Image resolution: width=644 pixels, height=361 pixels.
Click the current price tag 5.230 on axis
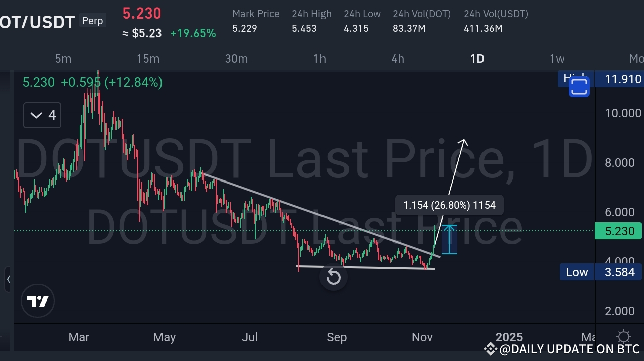618,231
